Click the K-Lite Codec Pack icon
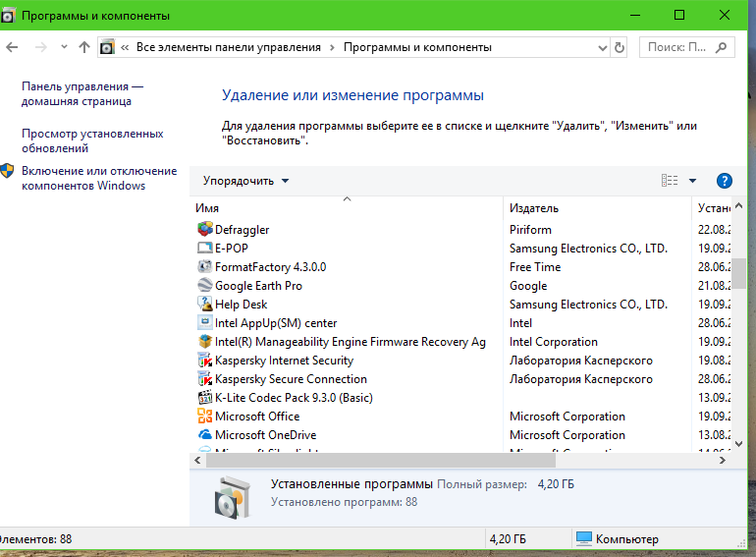Viewport: 756px width, 557px height. coord(205,397)
